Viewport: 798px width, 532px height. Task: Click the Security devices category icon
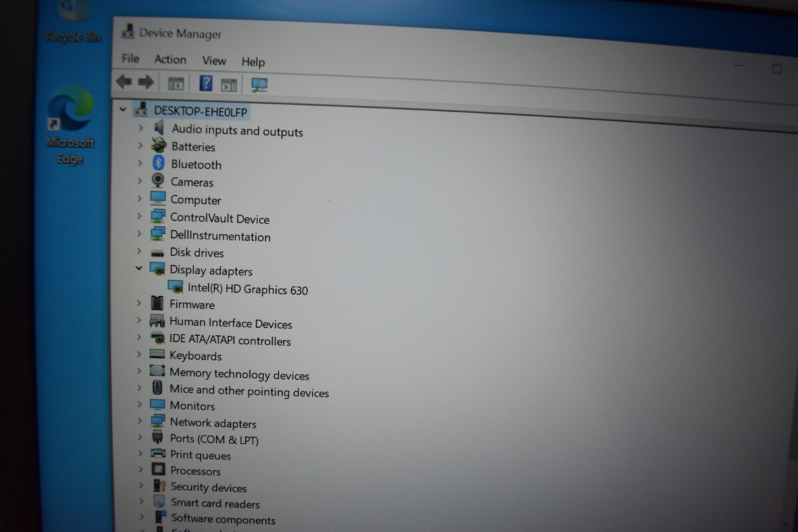pyautogui.click(x=159, y=485)
